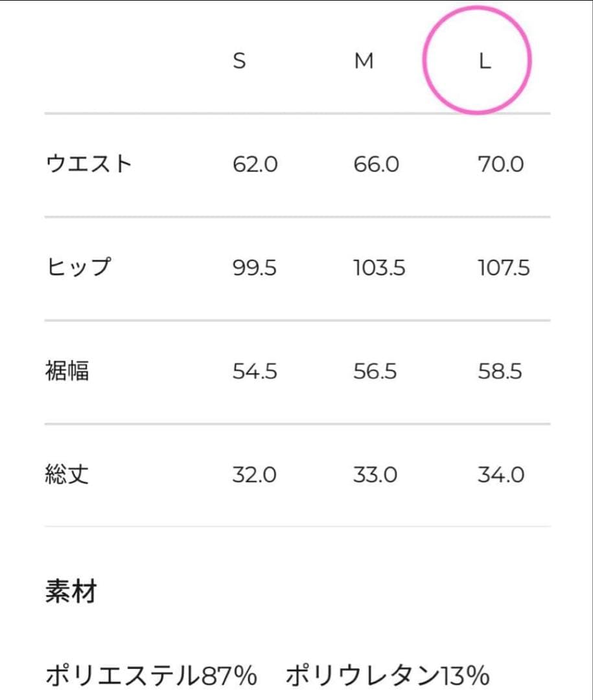The image size is (593, 700).
Task: Click the hip value 103.5
Action: [379, 268]
